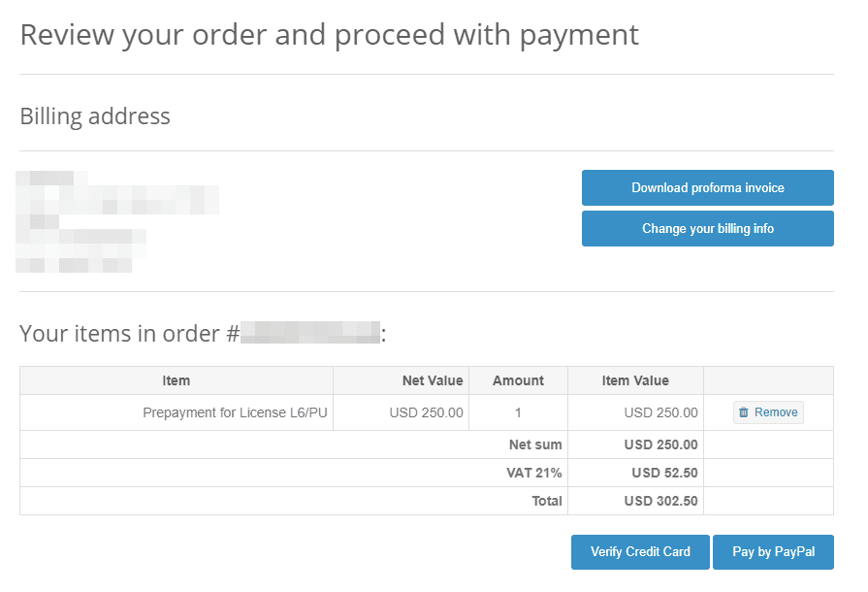
Task: Click the blurred billing address text
Action: click(116, 221)
